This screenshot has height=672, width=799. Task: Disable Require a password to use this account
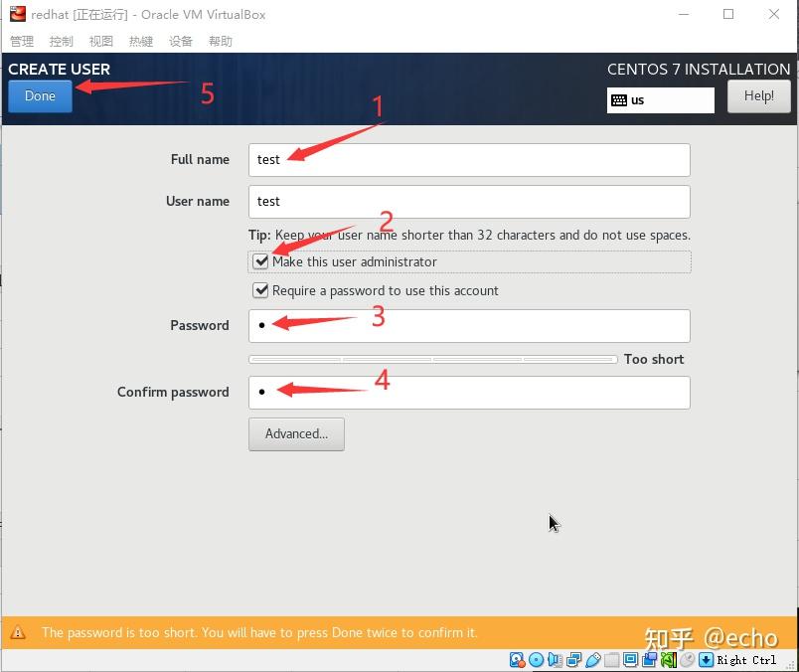[260, 290]
